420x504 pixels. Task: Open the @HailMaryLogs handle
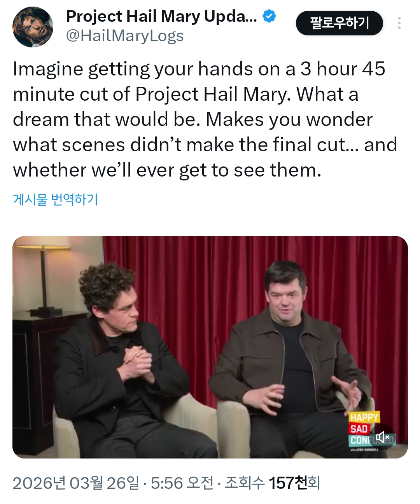(x=125, y=36)
